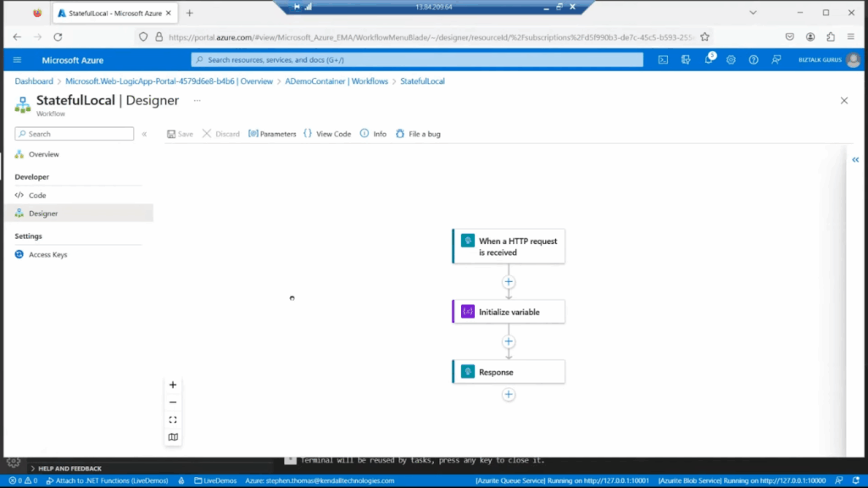Open the Firefox extensions icon

831,37
